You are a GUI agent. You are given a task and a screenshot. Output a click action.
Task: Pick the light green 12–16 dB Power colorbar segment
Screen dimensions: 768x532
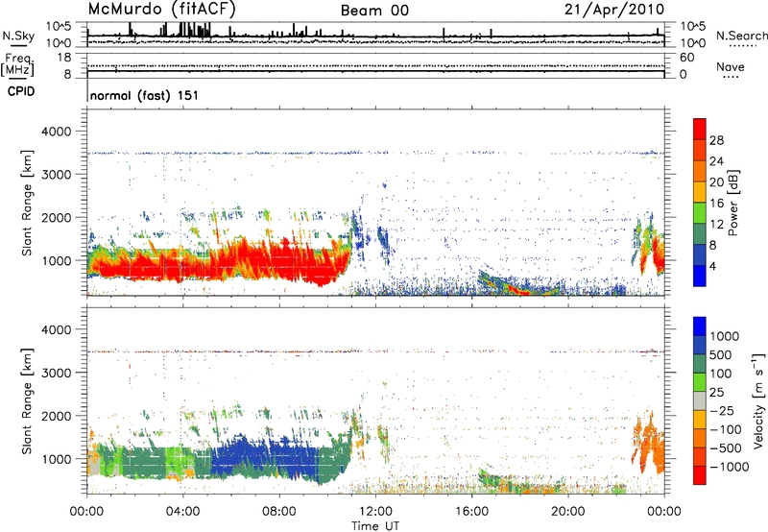coord(700,213)
